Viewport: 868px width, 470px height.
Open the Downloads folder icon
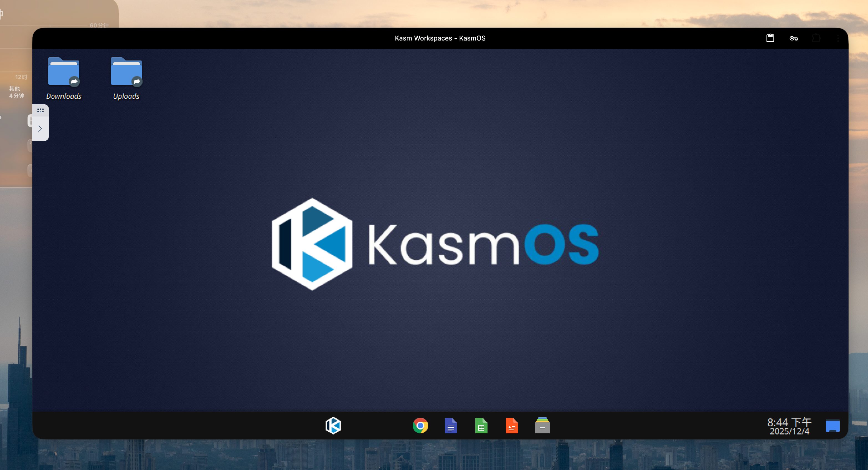(x=63, y=72)
